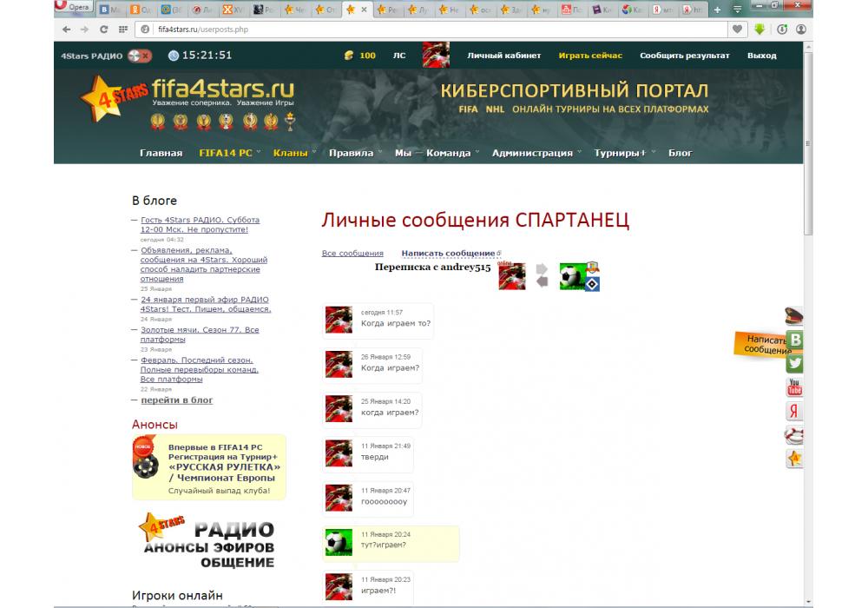
Task: Click the address bar URL field
Action: 434,29
